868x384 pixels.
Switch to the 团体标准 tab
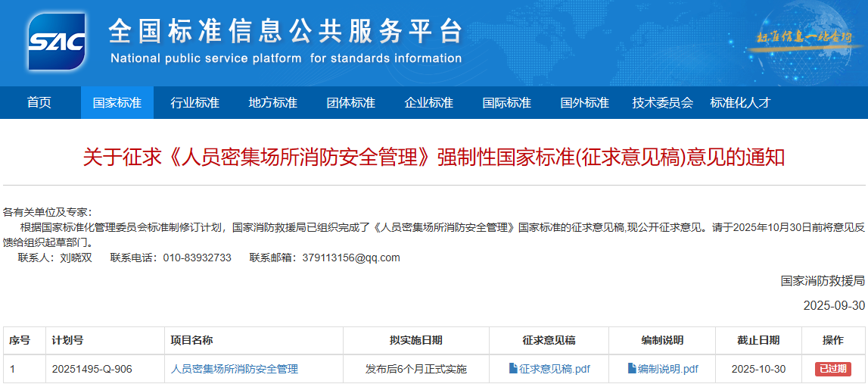(351, 102)
